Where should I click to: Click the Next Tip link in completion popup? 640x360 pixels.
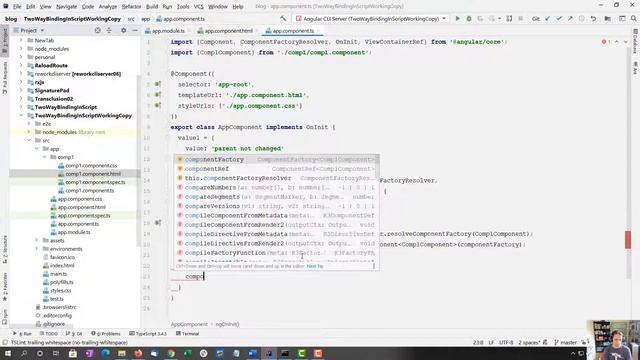315,266
